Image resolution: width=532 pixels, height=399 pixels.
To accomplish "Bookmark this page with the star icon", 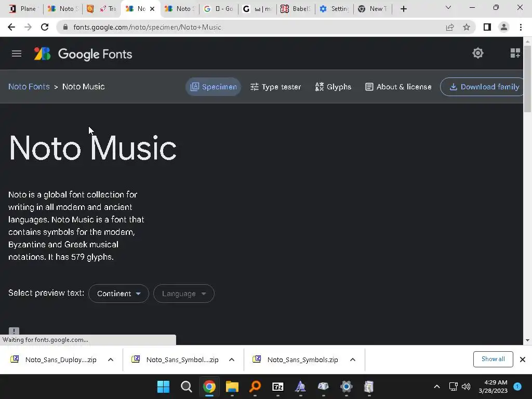I will click(467, 27).
